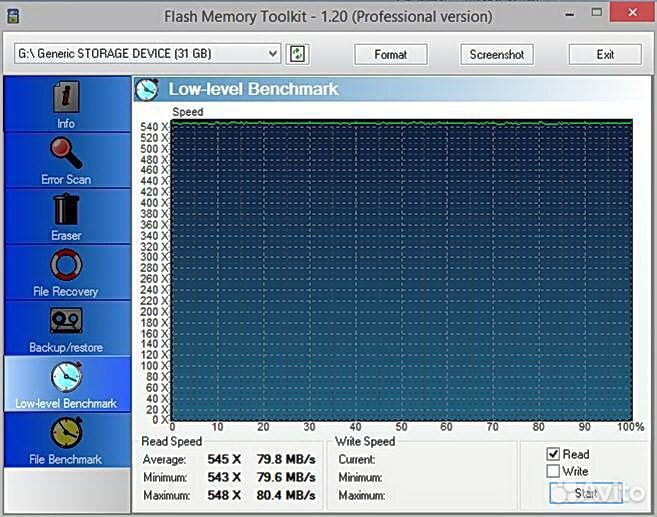Click the minimum speed 543 X
The height and width of the screenshot is (517, 657).
(224, 477)
